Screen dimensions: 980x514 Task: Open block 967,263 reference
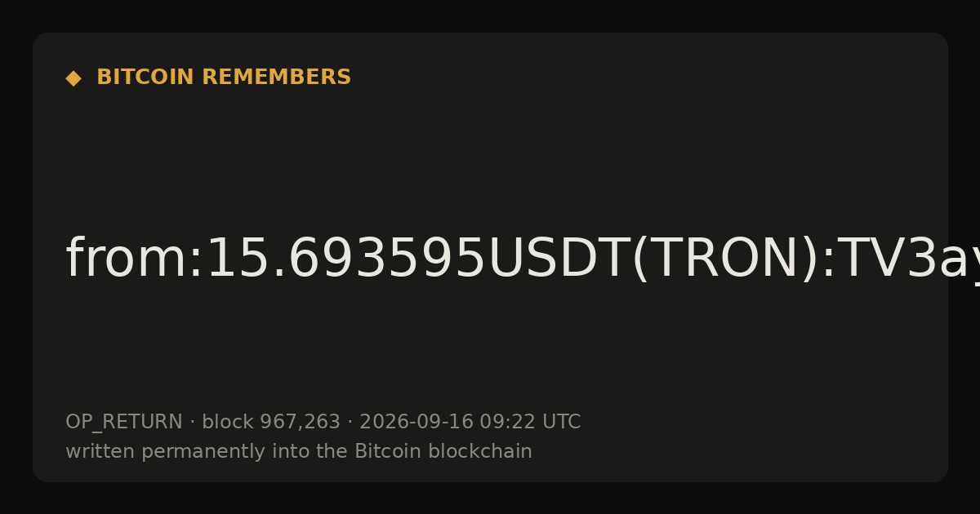[x=271, y=423]
